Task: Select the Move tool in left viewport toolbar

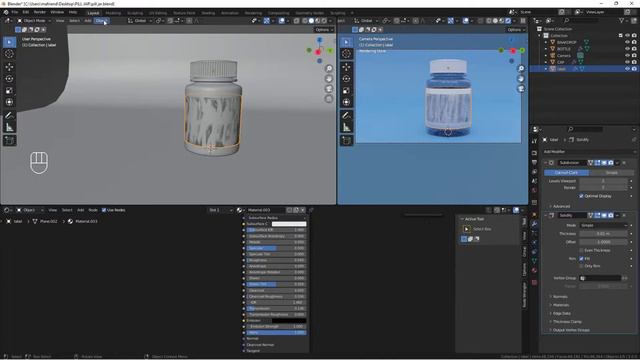Action: pos(9,67)
